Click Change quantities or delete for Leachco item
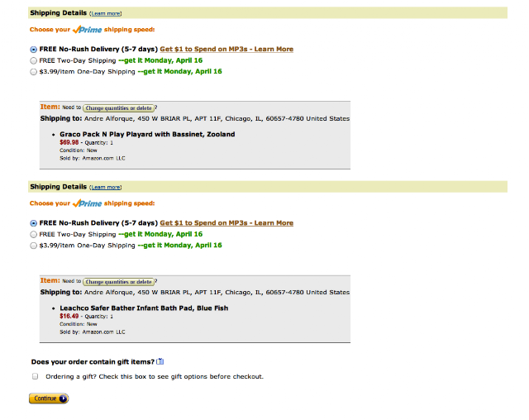 119,282
